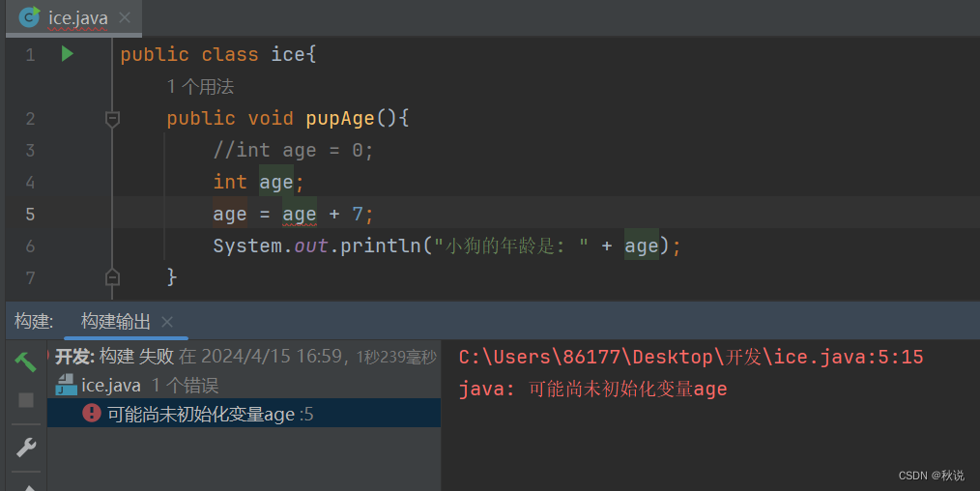The width and height of the screenshot is (980, 491).
Task: Close the ice.java editor tab
Action: click(125, 17)
